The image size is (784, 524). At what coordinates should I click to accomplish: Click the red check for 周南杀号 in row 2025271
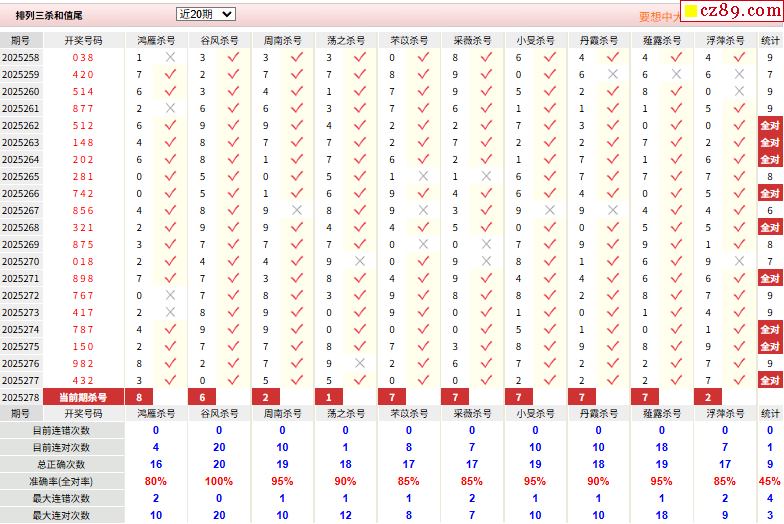296,278
